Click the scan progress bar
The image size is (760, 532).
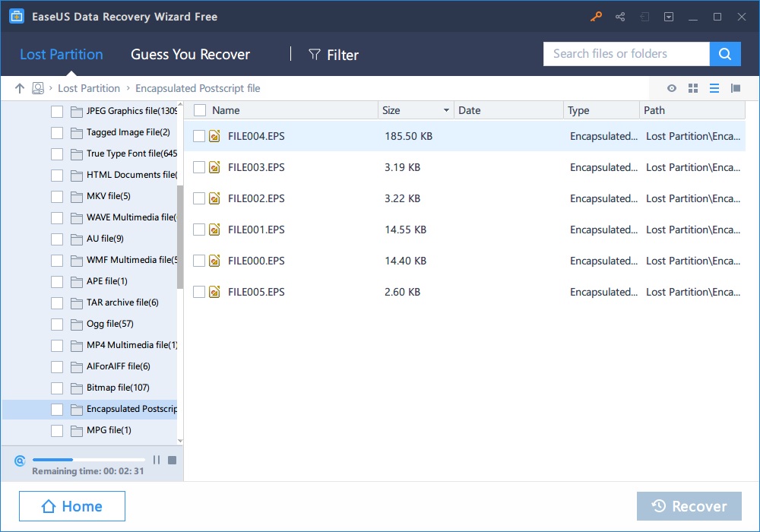point(89,460)
